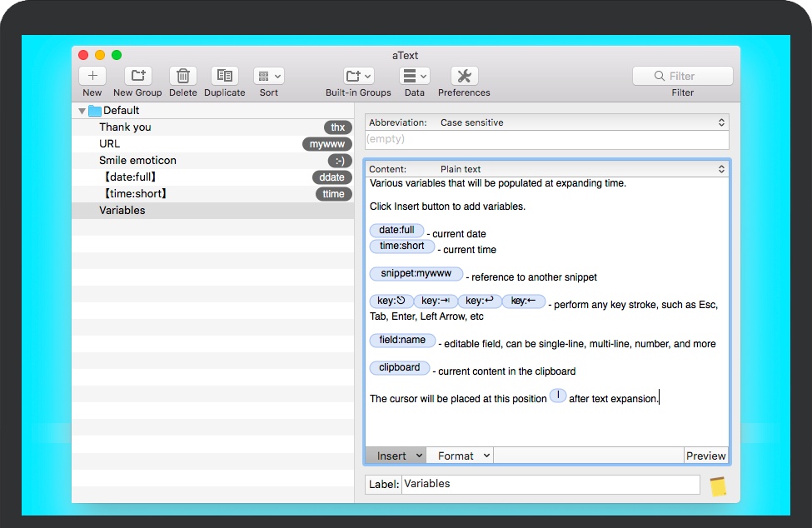Click the New snippet plus icon

(92, 76)
